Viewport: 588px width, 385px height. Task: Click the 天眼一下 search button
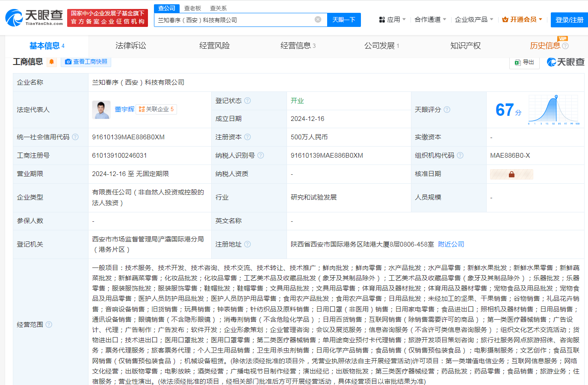point(344,20)
